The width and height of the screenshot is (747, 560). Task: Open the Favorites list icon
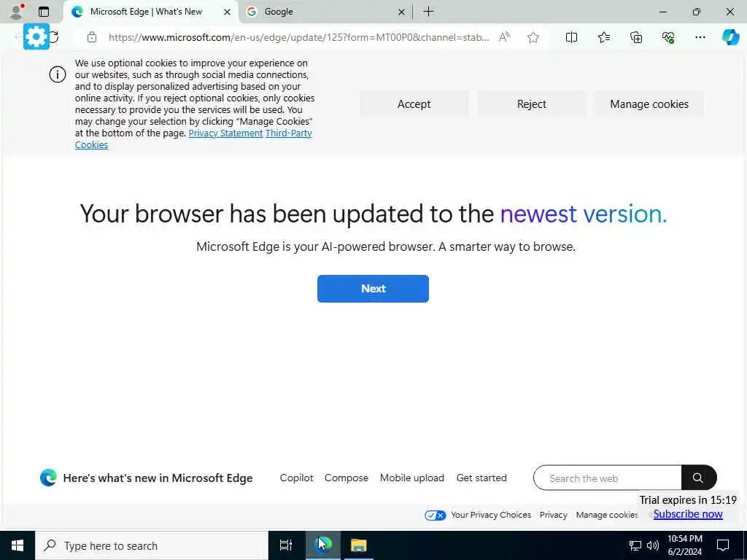coord(603,37)
